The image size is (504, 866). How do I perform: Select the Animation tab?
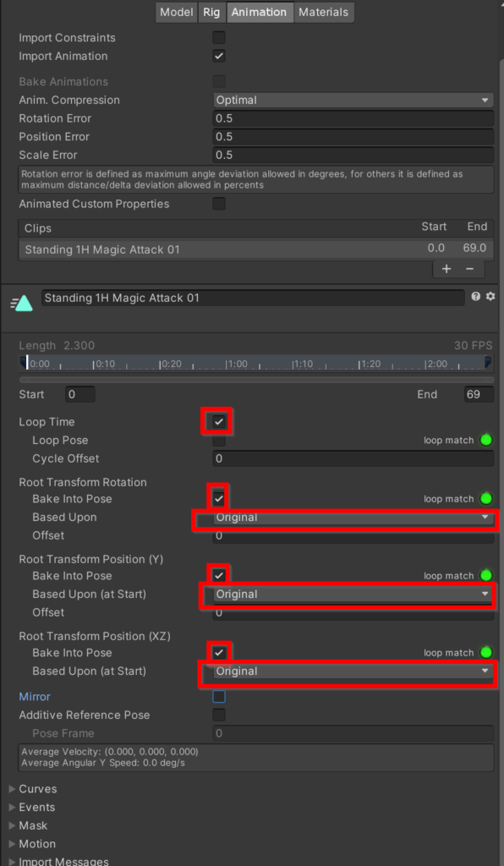pyautogui.click(x=260, y=12)
